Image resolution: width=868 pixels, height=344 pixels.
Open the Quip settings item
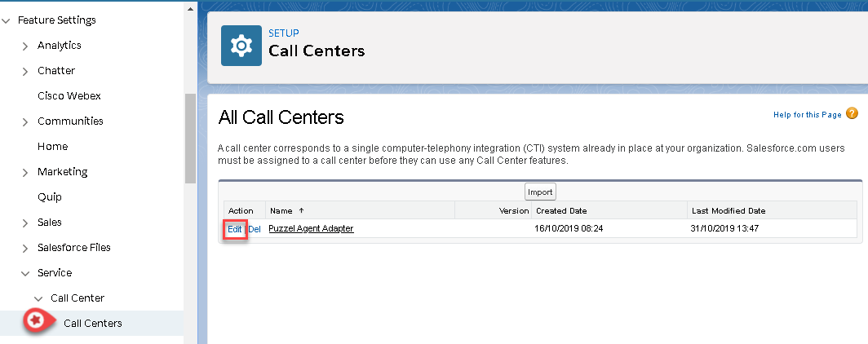(50, 197)
